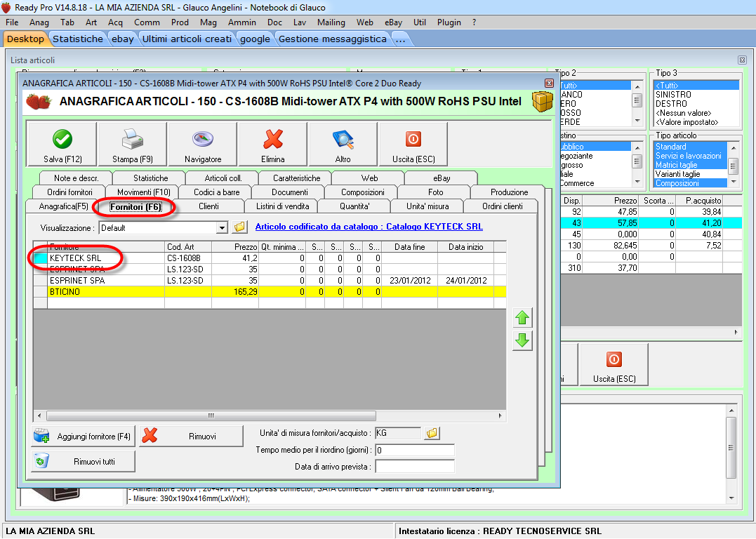This screenshot has height=539, width=756.
Task: Select Servizi e lavorazioni in Tipo articolo
Action: coord(689,156)
